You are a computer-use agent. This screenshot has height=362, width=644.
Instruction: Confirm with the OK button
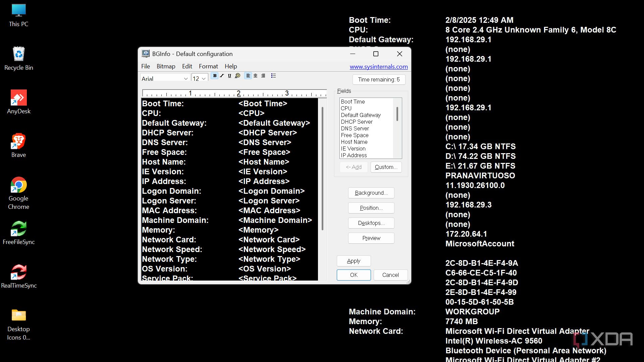(x=354, y=275)
